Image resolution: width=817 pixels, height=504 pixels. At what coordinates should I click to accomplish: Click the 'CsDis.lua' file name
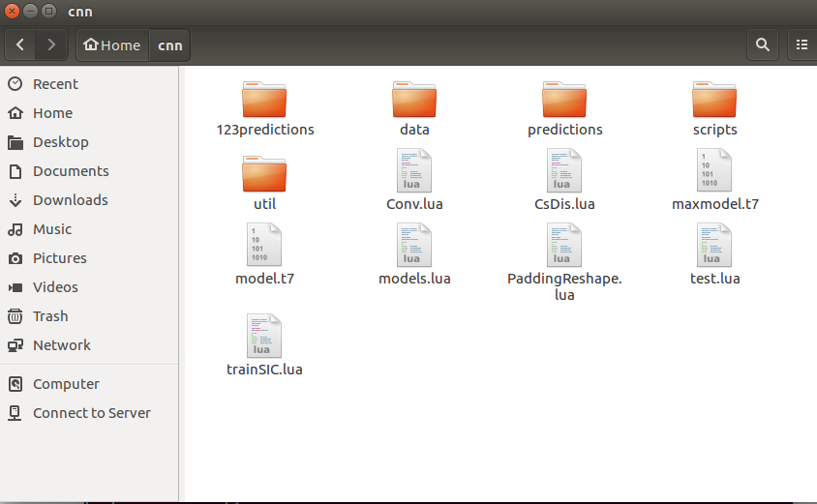tap(564, 204)
